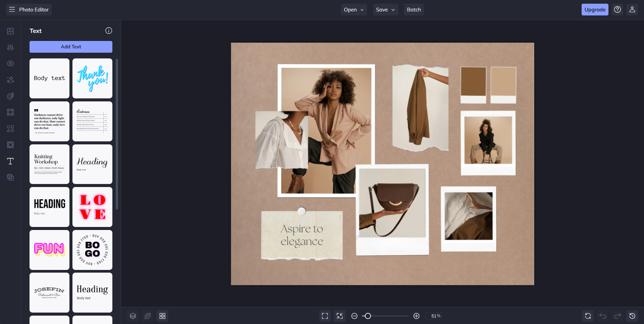Redo the last action
The width and height of the screenshot is (644, 324).
pyautogui.click(x=618, y=316)
